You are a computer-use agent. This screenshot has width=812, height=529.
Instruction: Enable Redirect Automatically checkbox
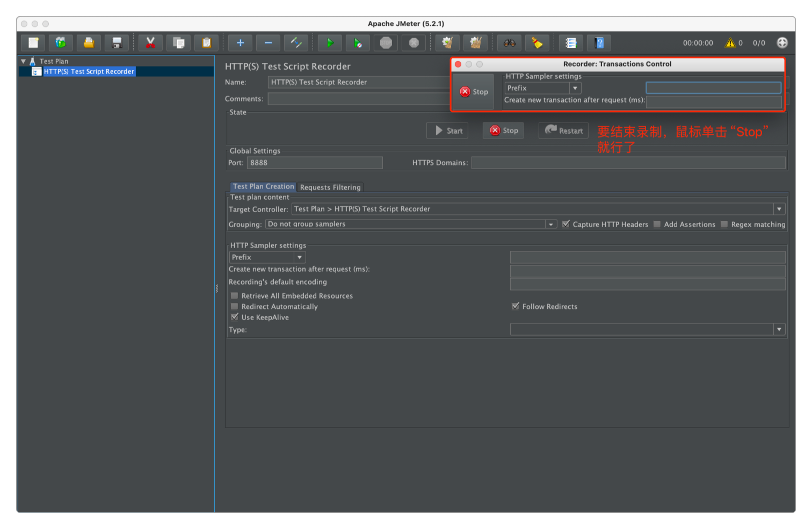coord(234,306)
